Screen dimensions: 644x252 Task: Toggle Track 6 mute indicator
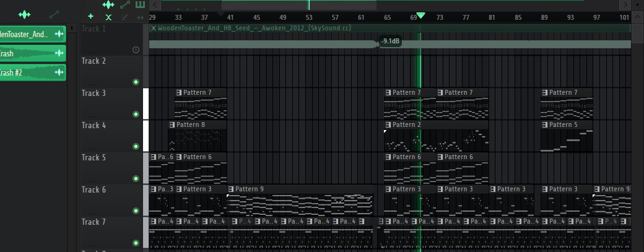point(136,211)
